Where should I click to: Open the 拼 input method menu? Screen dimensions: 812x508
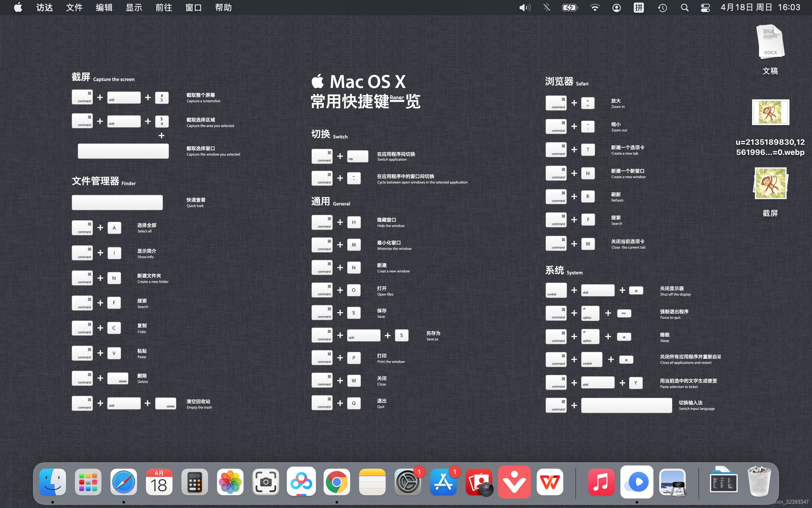(639, 7)
